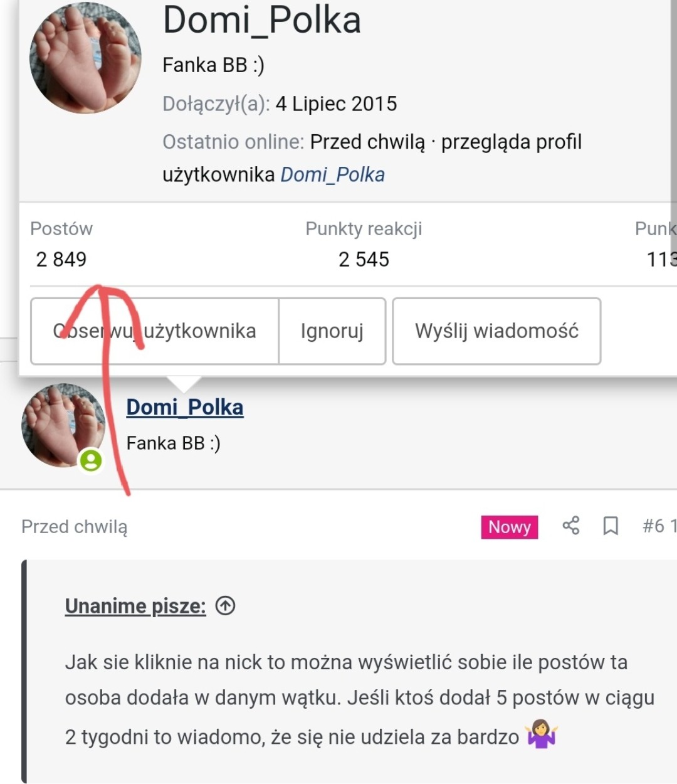Click the Wyślij wiadomość button
The image size is (677, 784).
click(496, 331)
